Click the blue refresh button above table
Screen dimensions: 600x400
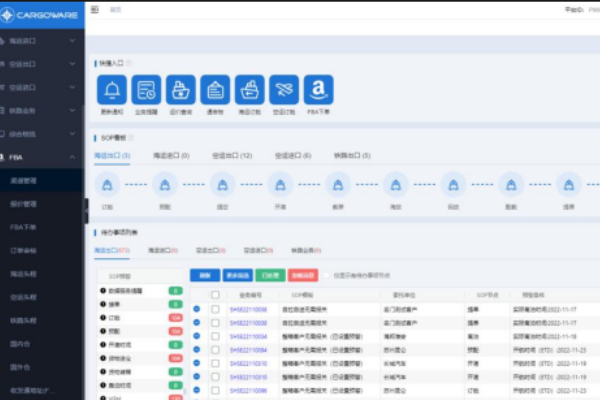pos(204,275)
